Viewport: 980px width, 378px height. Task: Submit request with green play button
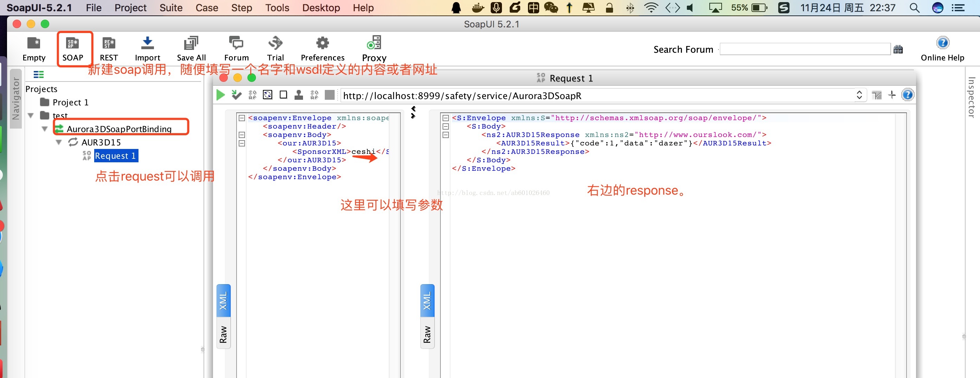[x=220, y=95]
